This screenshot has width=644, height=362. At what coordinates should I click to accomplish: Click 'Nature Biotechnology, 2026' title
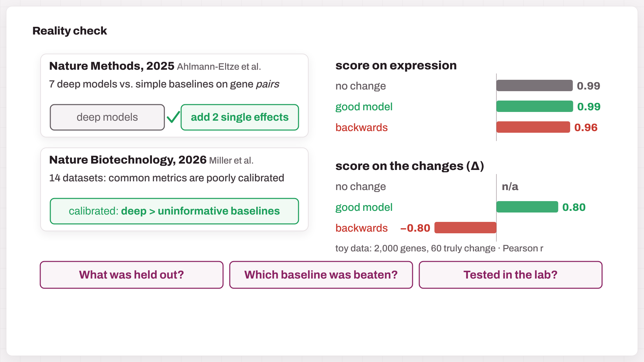click(128, 160)
